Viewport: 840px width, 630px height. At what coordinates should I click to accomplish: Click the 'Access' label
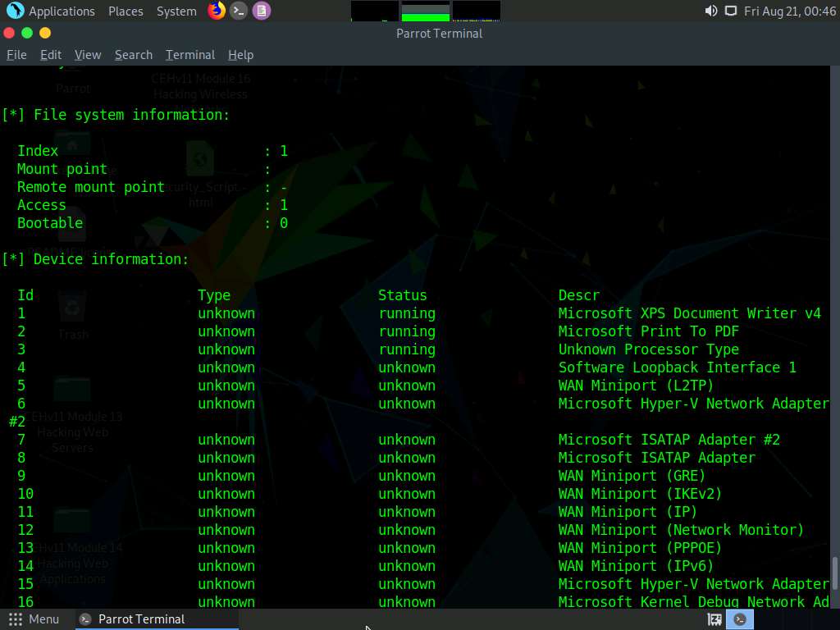42,205
